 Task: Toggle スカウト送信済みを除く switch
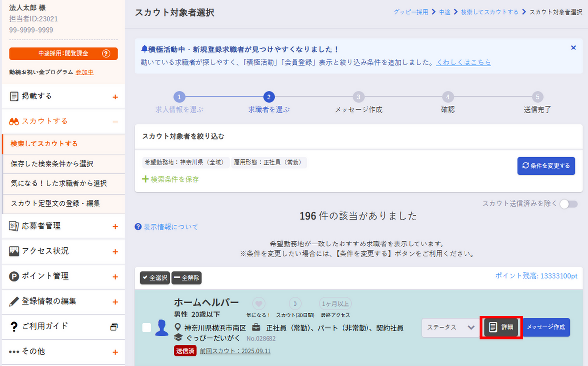tap(568, 204)
